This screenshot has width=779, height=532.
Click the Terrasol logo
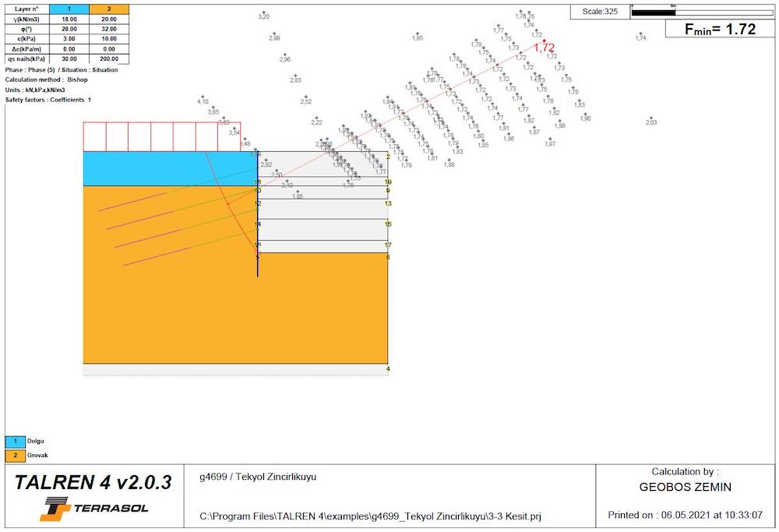(x=95, y=508)
